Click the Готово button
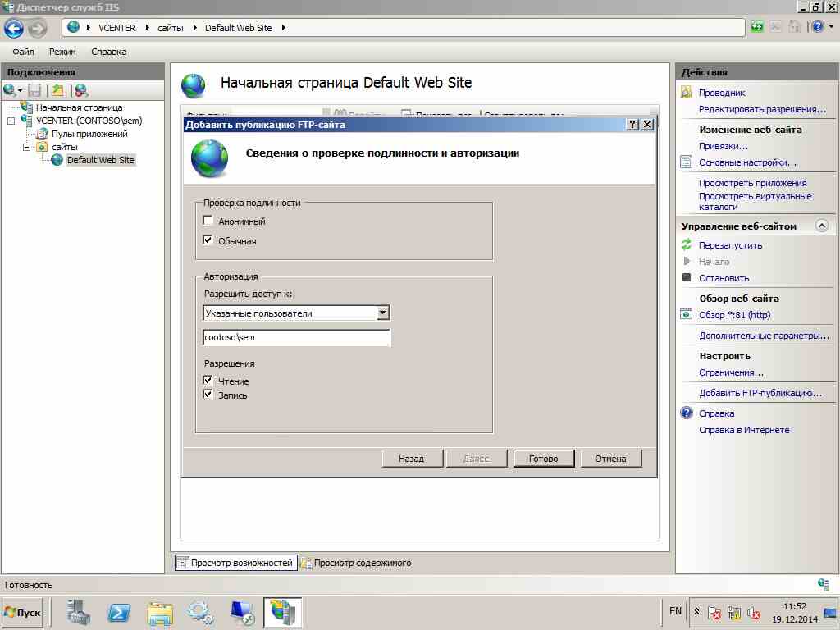 [543, 459]
